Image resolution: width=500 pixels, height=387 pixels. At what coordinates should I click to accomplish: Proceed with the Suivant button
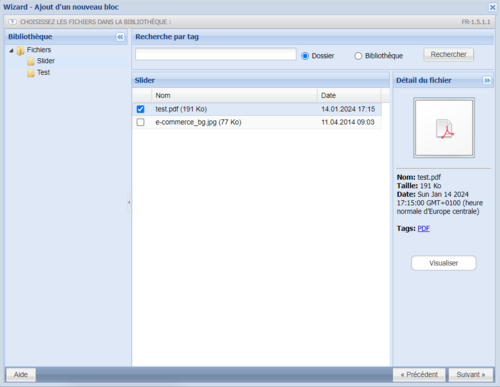471,375
